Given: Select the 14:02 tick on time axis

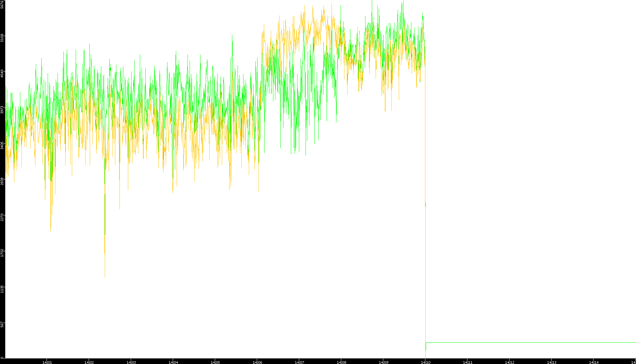Looking at the screenshot, I should coord(89,362).
